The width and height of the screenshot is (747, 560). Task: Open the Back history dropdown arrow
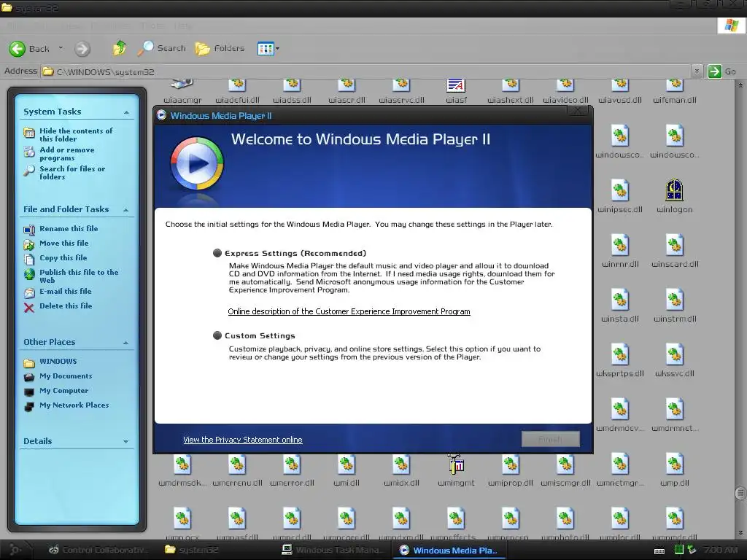click(x=61, y=48)
